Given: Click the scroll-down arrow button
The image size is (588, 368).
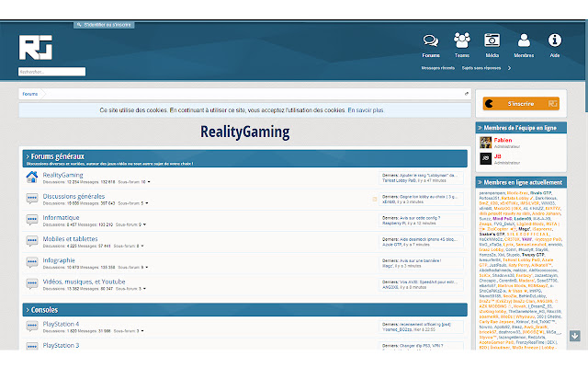Looking at the screenshot, I should 574,336.
